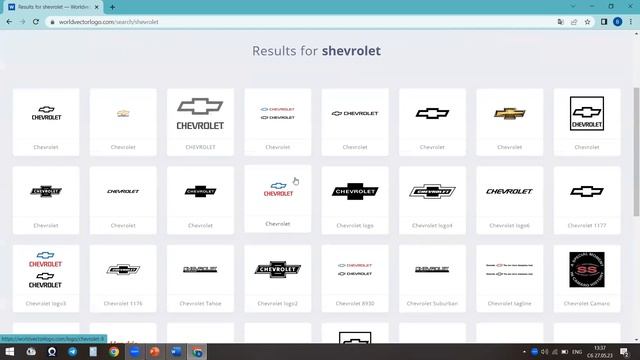
Task: Show hidden system tray icons
Action: [524, 352]
